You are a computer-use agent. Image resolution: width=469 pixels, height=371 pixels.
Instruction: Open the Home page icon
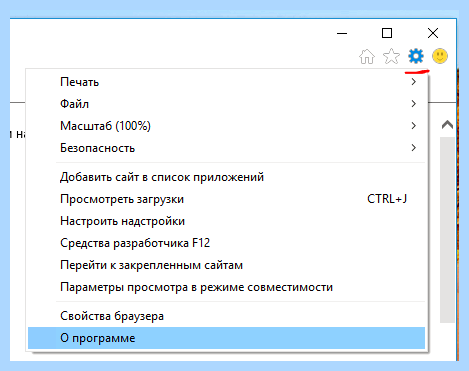point(367,56)
